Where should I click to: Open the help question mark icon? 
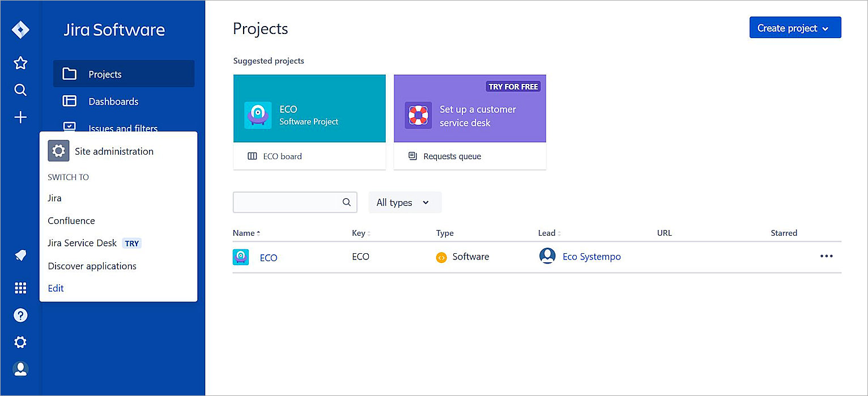click(x=20, y=315)
